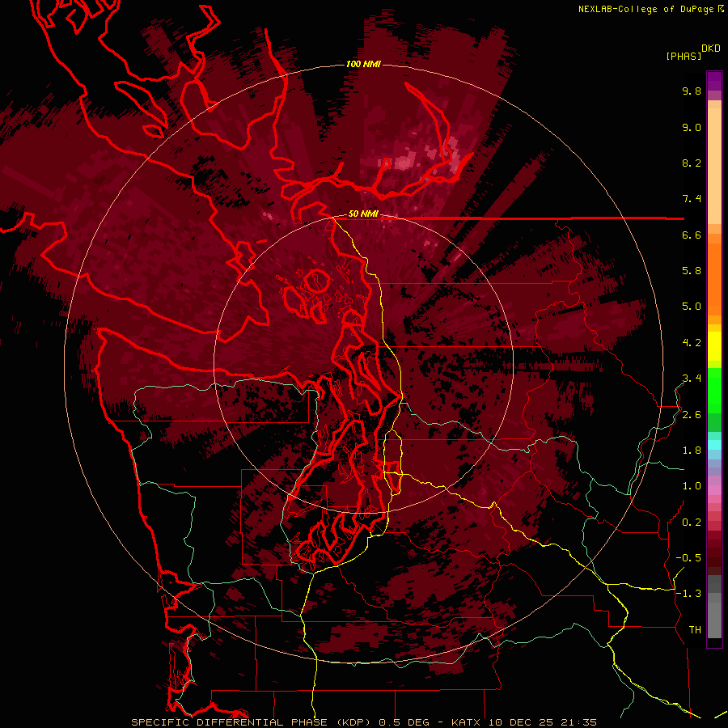Pick the bright green segment of the color bar
The image size is (728, 728).
[714, 390]
